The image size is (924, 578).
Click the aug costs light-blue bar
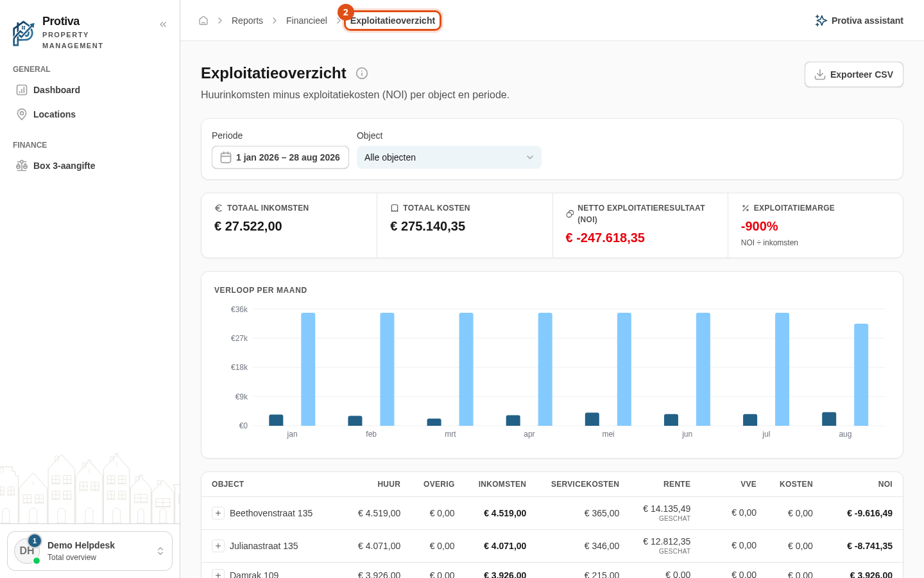pyautogui.click(x=861, y=374)
